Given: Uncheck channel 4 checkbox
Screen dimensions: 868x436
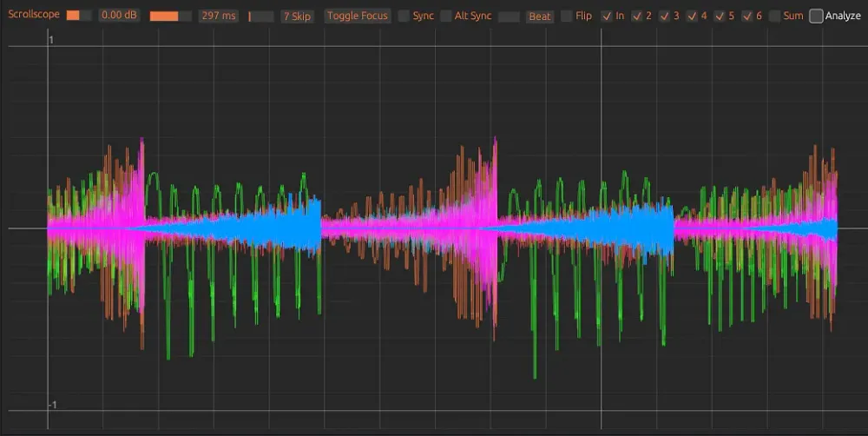Looking at the screenshot, I should [x=692, y=17].
